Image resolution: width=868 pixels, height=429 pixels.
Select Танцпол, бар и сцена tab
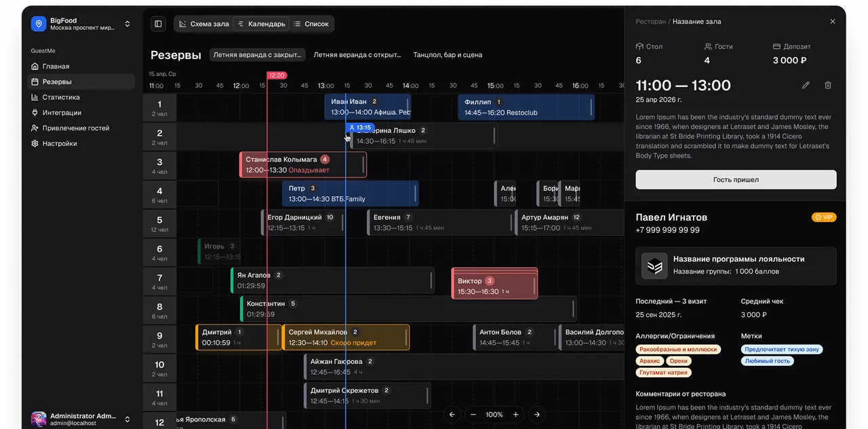[x=448, y=55]
